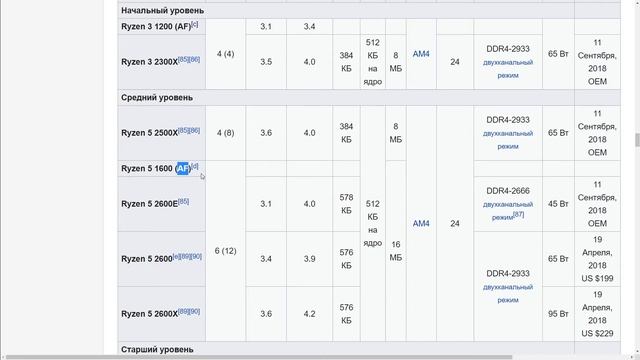Follow the AM4 link in the Средний уровень section
The image size is (640, 360).
coord(421,224)
